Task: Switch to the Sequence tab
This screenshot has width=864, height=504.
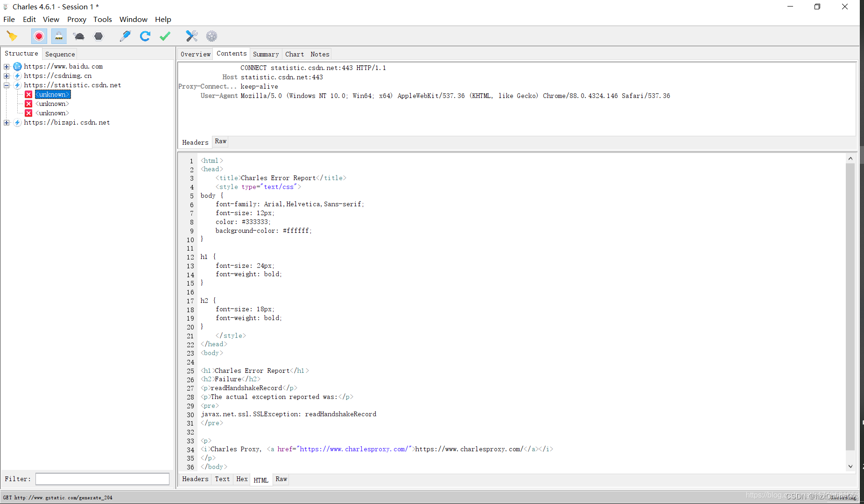Action: [x=60, y=54]
